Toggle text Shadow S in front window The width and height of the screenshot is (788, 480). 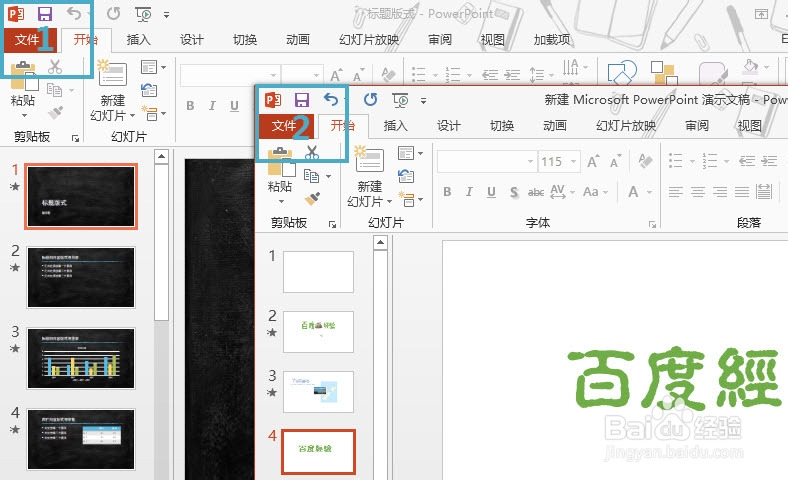click(x=514, y=192)
